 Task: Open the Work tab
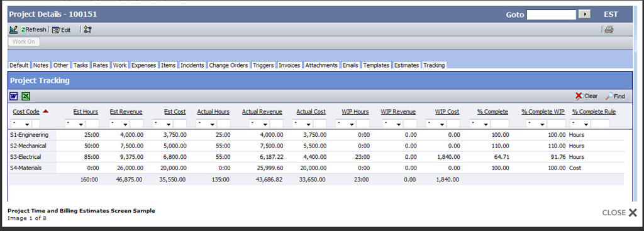[x=120, y=65]
